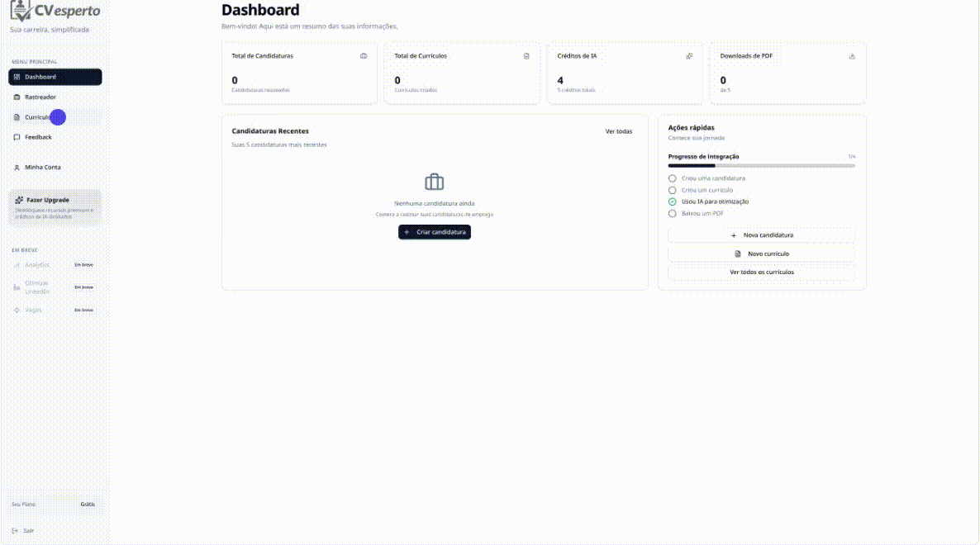This screenshot has height=545, width=980.
Task: Click the 'Ver todos os currículos' button
Action: tap(761, 272)
